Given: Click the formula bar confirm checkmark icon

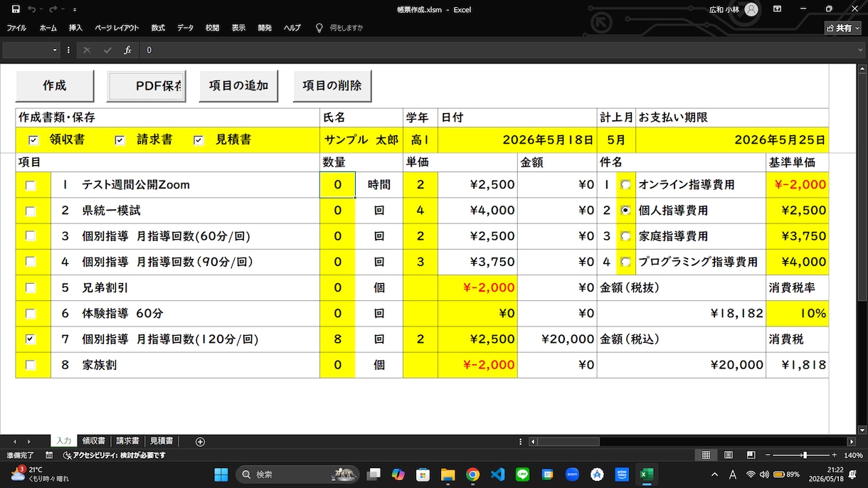Looking at the screenshot, I should point(107,50).
